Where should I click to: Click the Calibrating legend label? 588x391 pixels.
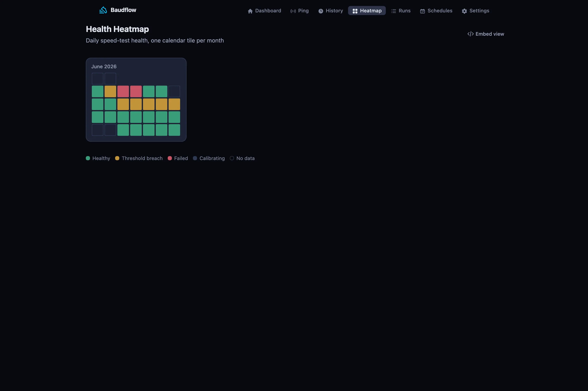coord(212,158)
